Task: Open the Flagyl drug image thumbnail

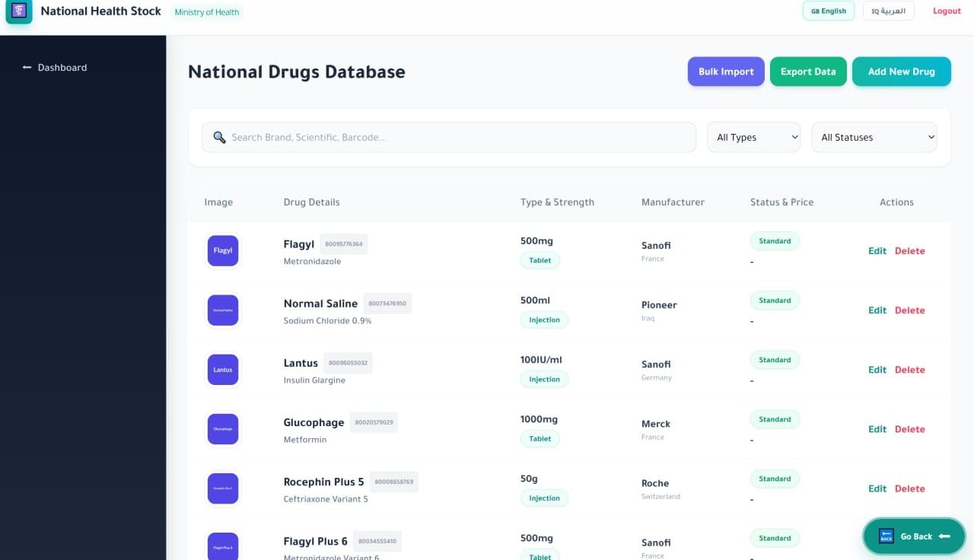Action: (x=223, y=250)
